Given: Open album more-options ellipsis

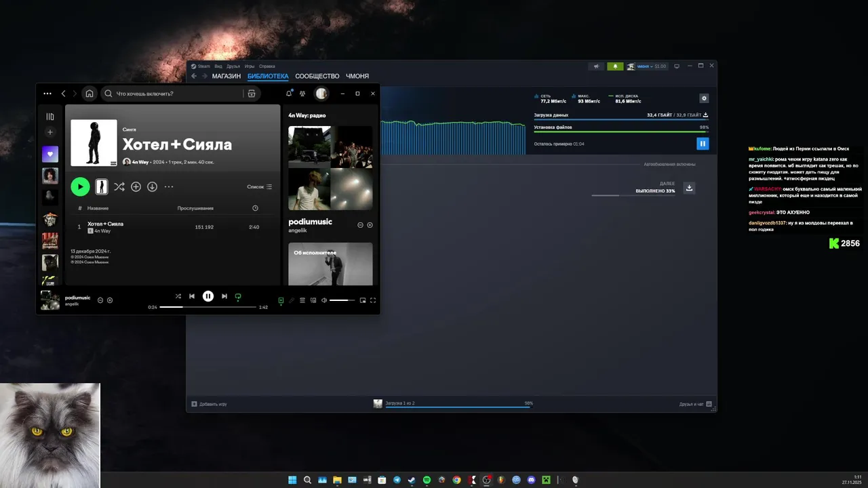Looking at the screenshot, I should [x=169, y=186].
